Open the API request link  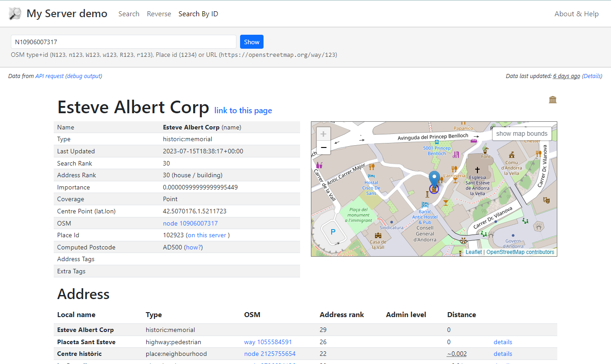click(x=50, y=76)
